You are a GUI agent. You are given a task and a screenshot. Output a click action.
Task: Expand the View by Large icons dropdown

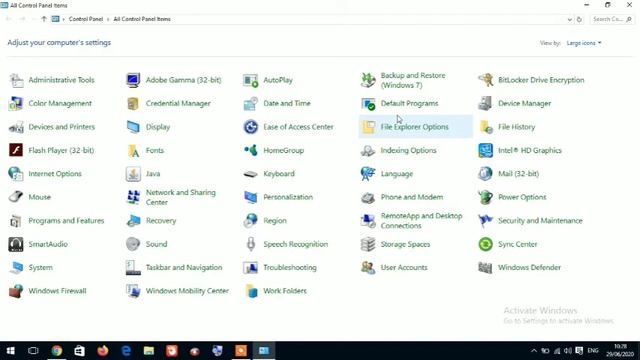[x=584, y=43]
